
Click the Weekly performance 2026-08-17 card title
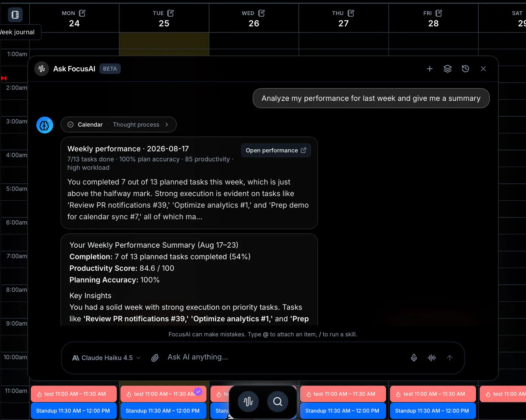[128, 149]
